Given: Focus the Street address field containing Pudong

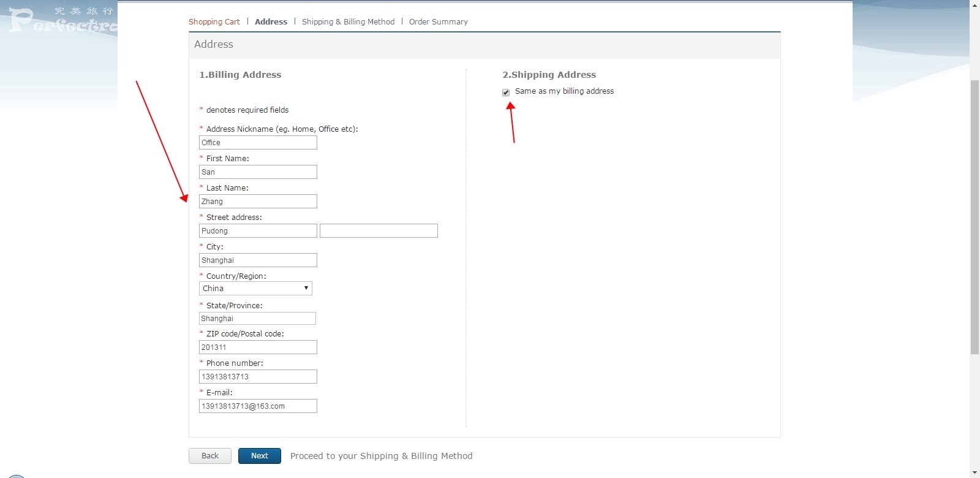Looking at the screenshot, I should (x=258, y=231).
